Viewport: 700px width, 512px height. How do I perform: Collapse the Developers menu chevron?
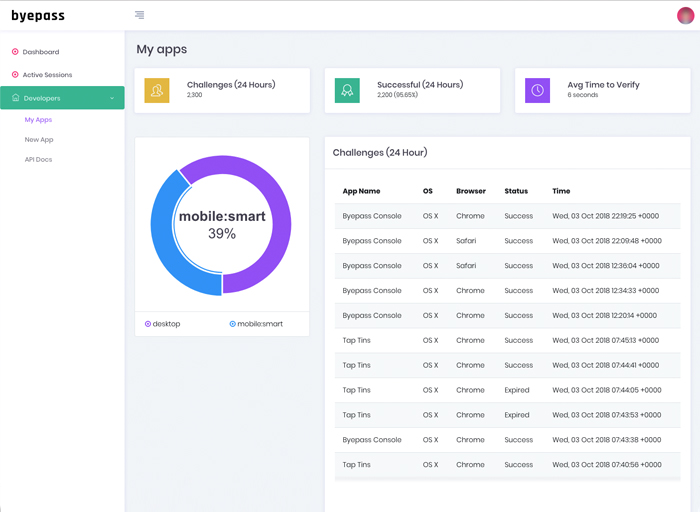(112, 98)
